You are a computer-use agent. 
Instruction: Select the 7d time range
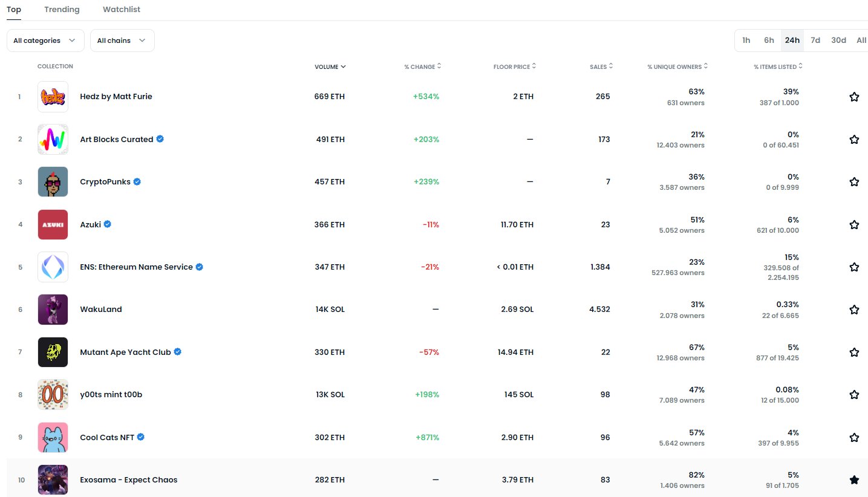pyautogui.click(x=815, y=41)
